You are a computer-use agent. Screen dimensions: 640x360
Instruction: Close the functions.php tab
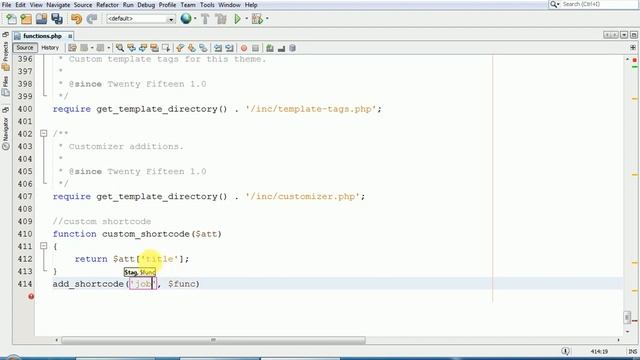click(x=70, y=36)
